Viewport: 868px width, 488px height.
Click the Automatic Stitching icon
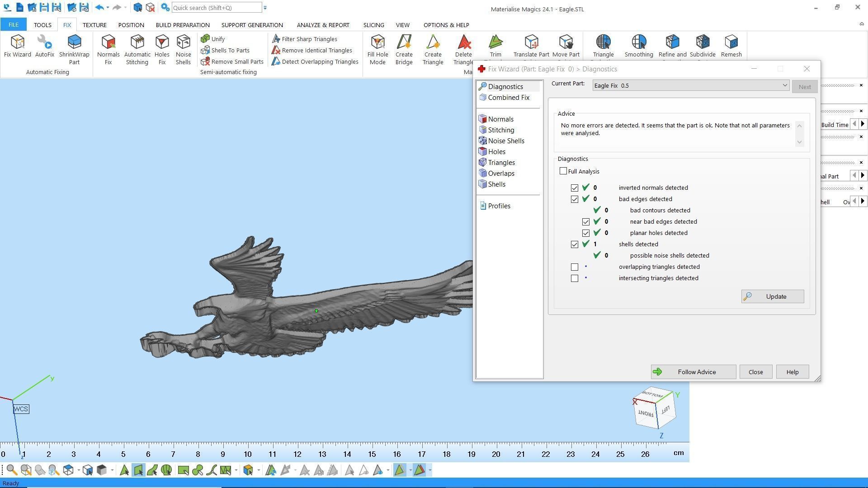tap(137, 43)
